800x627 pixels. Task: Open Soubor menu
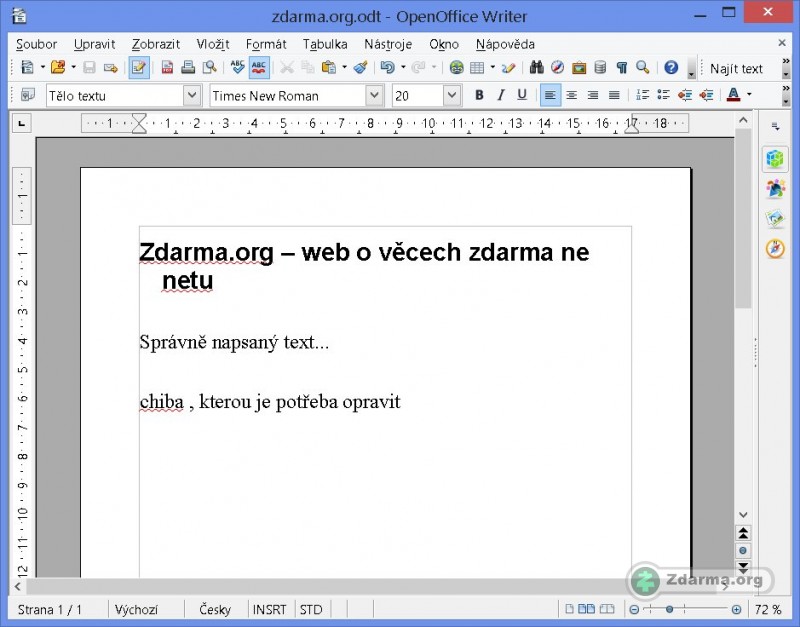(36, 44)
